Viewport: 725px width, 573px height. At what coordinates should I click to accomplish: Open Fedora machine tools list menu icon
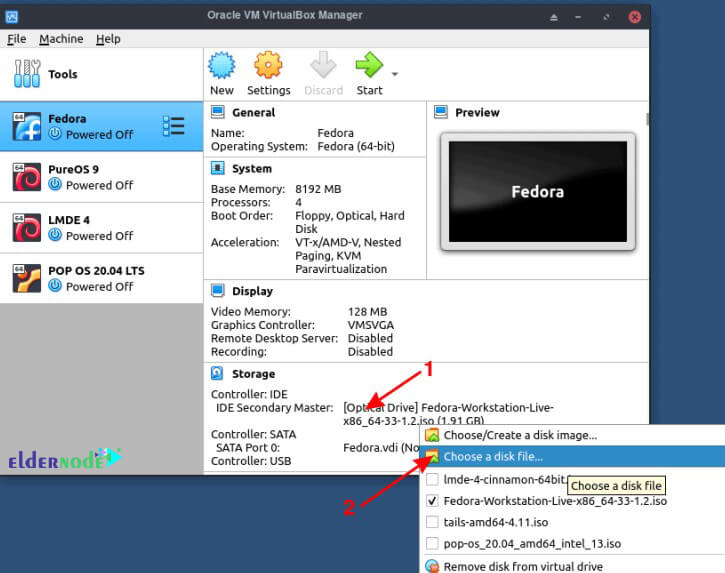(x=174, y=126)
